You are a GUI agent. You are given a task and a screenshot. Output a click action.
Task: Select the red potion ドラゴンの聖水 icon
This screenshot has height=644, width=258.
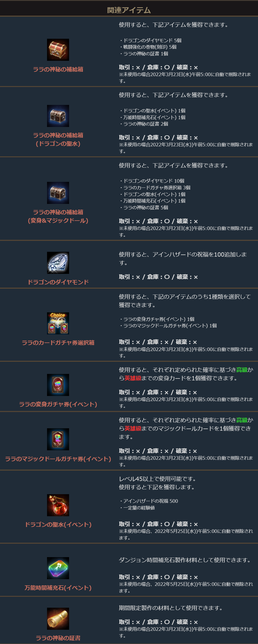click(58, 505)
